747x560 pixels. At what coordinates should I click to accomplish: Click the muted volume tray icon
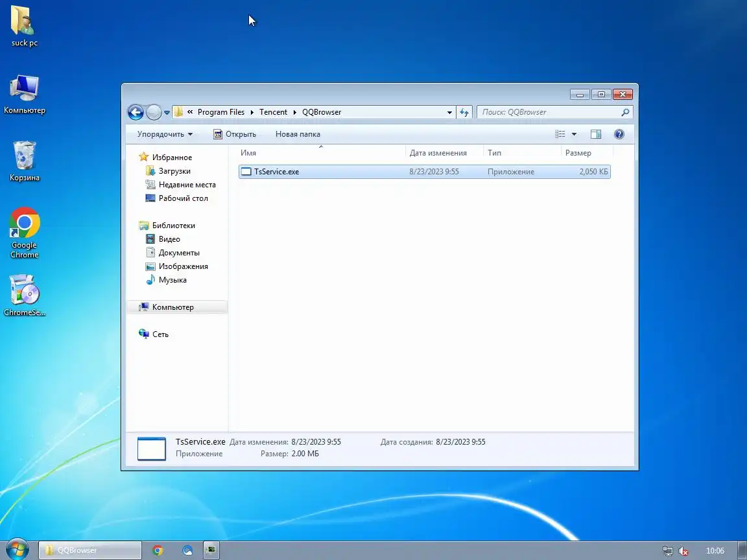683,551
